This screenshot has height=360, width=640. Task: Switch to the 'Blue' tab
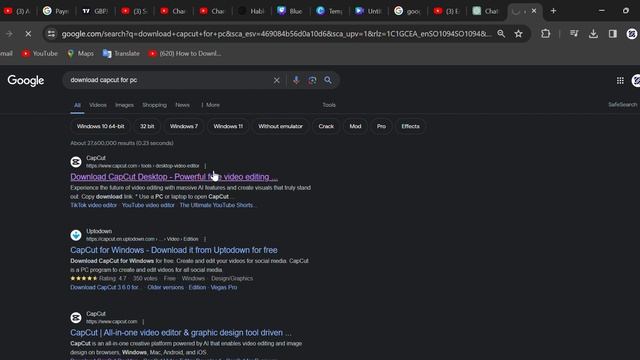(x=291, y=11)
